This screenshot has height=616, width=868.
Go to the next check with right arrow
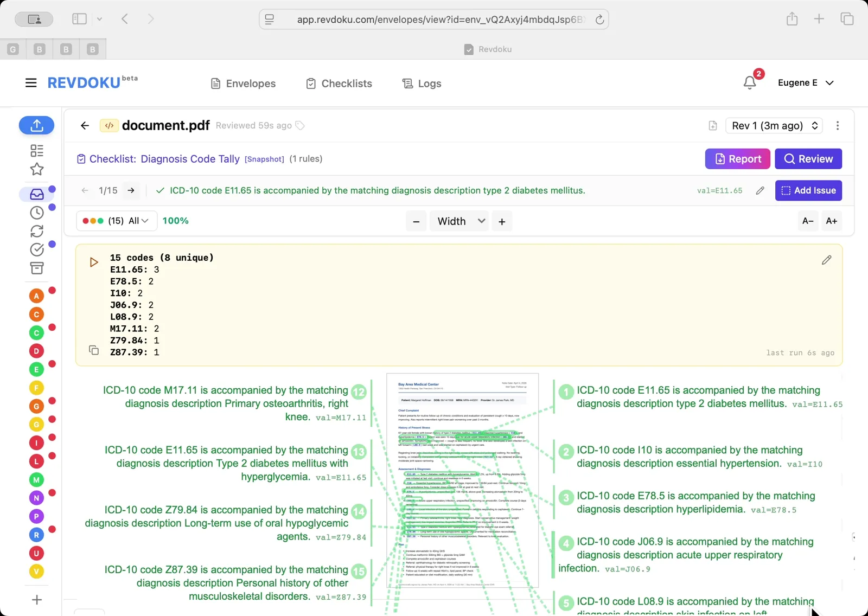[131, 190]
